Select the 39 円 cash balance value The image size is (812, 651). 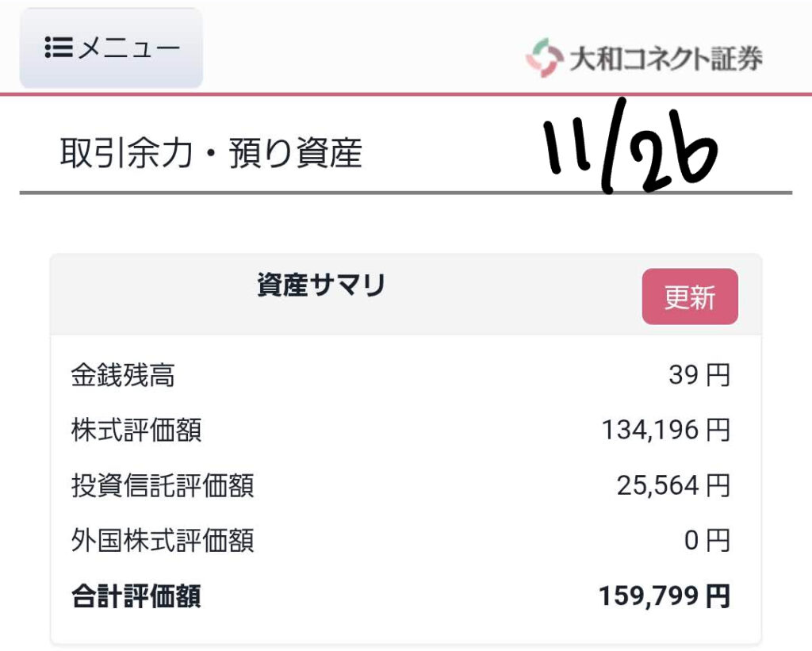[x=699, y=375]
